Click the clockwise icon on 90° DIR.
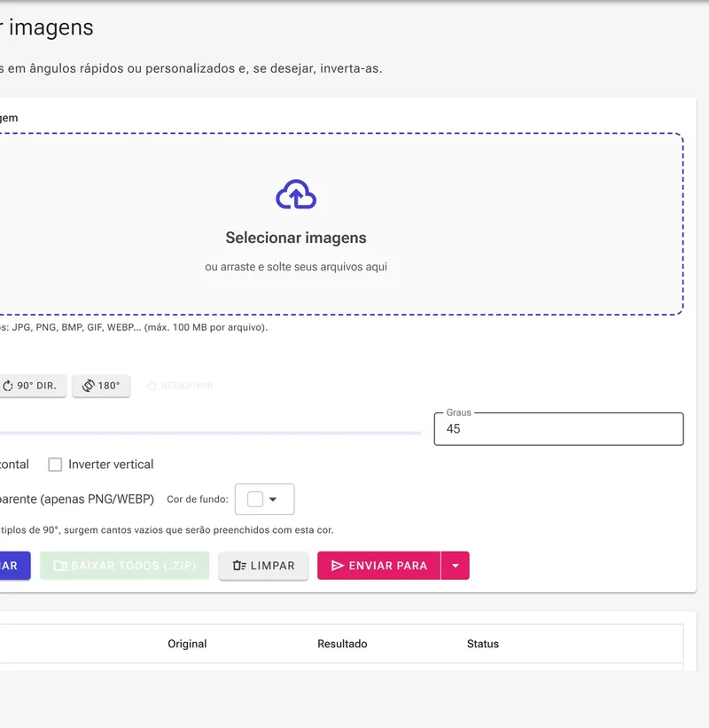709x728 pixels. tap(8, 386)
